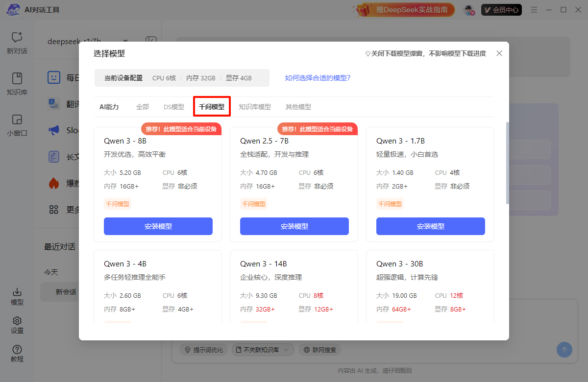Image resolution: width=588 pixels, height=382 pixels.
Task: Click the megaphone icon in sidebar list
Action: point(54,130)
